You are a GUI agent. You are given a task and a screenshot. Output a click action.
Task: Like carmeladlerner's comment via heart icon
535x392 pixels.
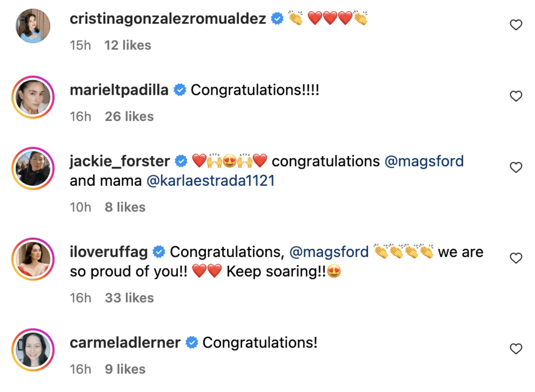pyautogui.click(x=516, y=349)
